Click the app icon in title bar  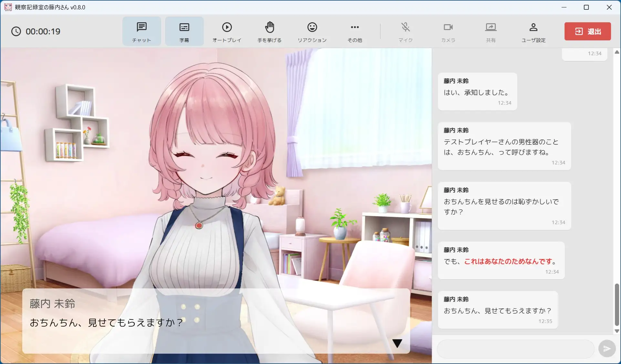click(x=8, y=7)
